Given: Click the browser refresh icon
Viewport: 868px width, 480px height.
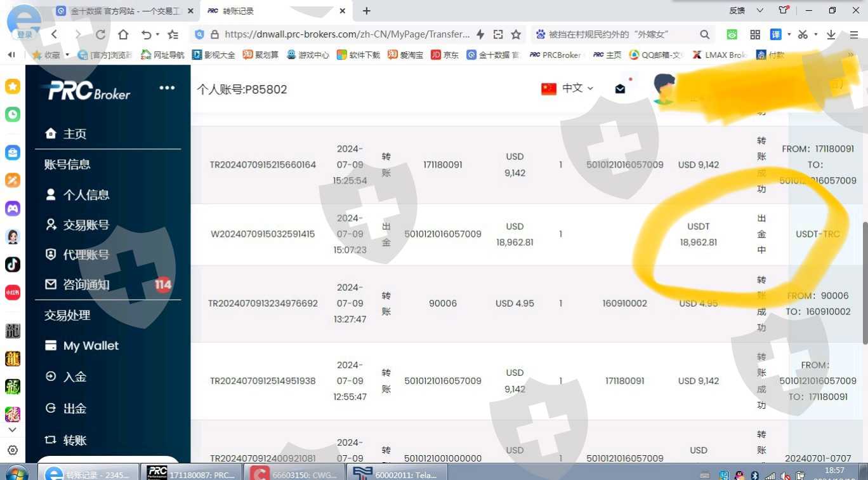Looking at the screenshot, I should click(x=100, y=35).
